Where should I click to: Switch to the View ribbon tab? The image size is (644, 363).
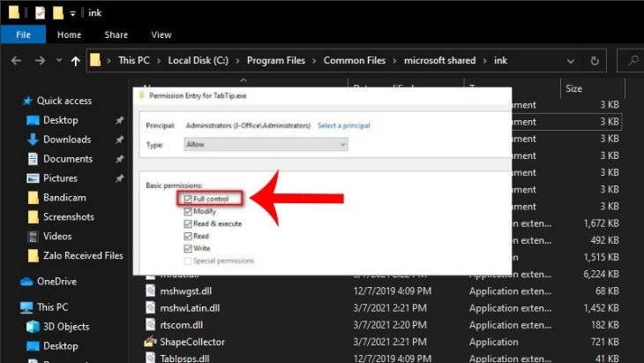[161, 34]
